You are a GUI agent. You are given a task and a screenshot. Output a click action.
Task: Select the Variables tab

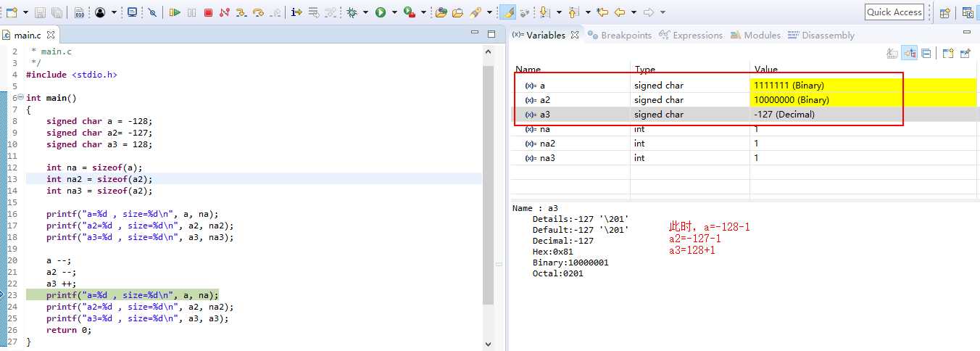pyautogui.click(x=546, y=35)
